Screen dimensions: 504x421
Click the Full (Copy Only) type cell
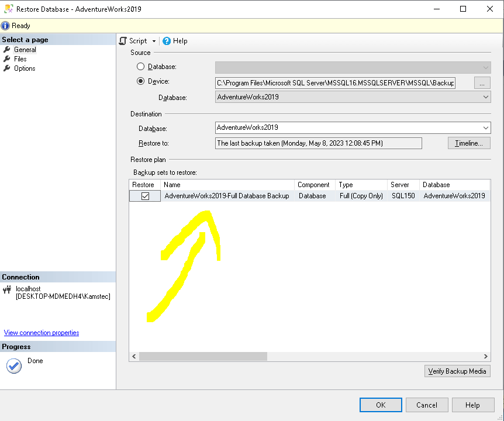click(361, 196)
